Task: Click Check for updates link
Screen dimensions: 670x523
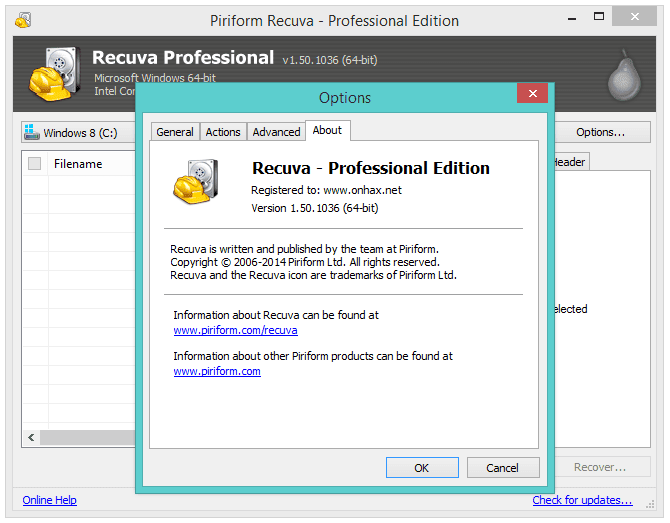Action: [x=582, y=500]
